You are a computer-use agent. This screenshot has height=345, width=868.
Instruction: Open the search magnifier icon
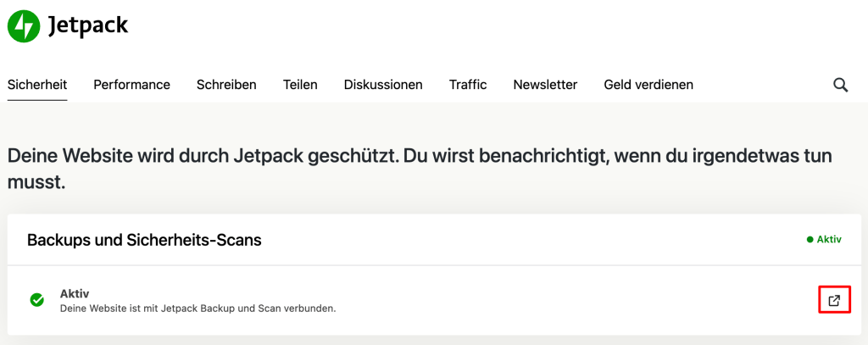tap(840, 85)
